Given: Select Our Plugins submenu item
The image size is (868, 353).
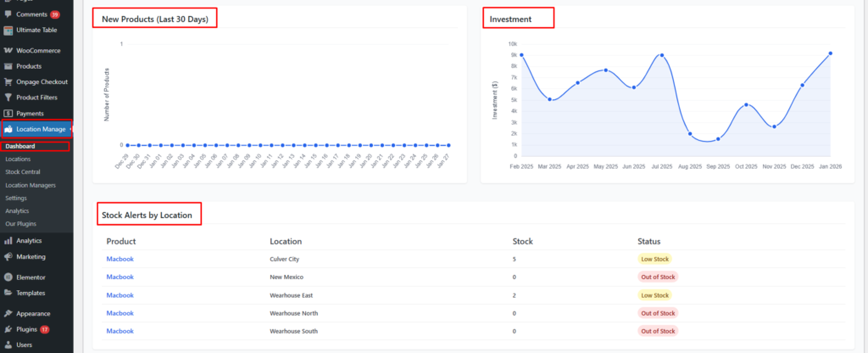Looking at the screenshot, I should (20, 224).
